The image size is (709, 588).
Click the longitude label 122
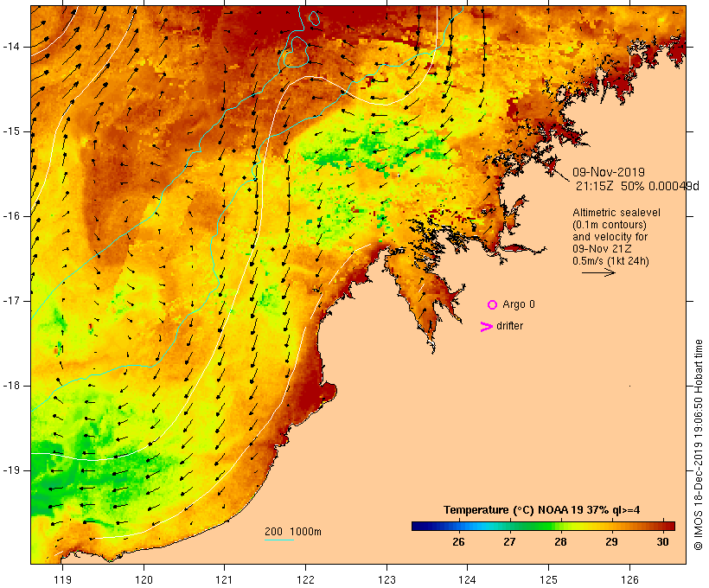pos(306,580)
